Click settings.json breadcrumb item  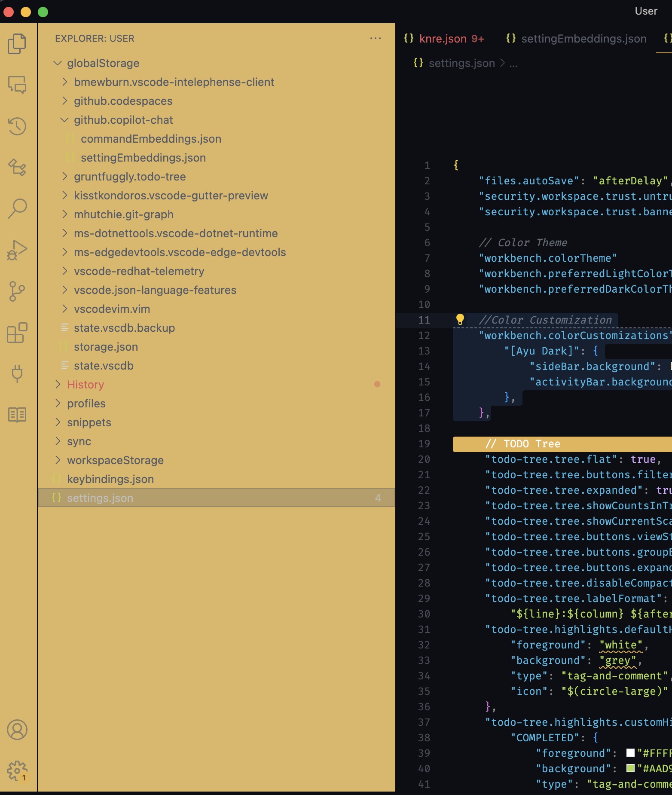coord(462,63)
